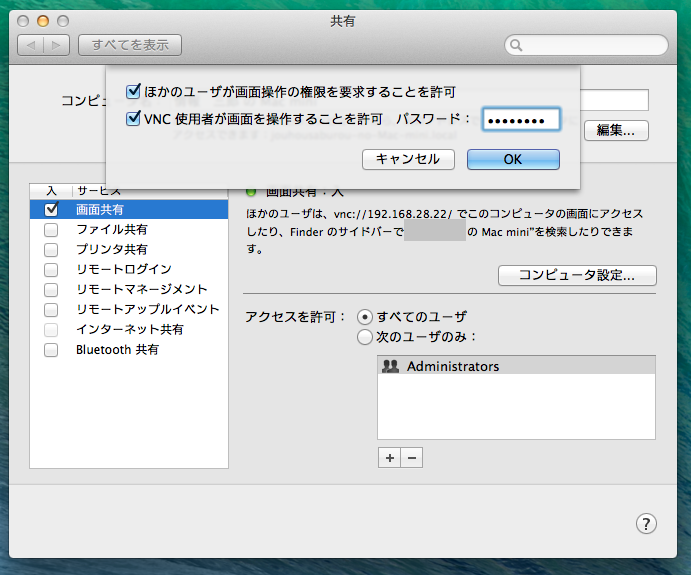Enable the リモートマネージメント checkbox
The image size is (691, 575).
coord(51,290)
